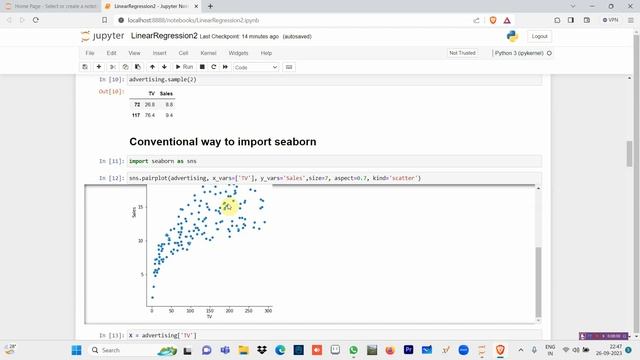Open the Kernel menu
Image resolution: width=640 pixels, height=360 pixels.
(208, 53)
